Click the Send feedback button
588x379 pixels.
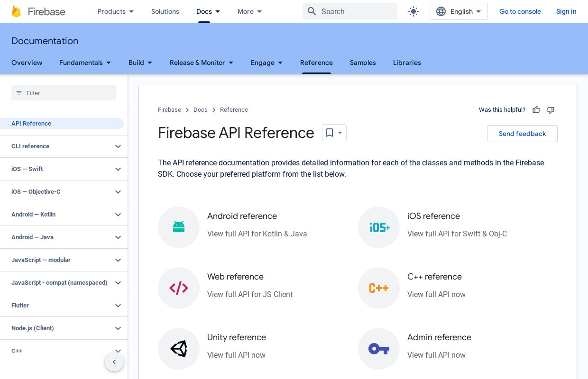(522, 134)
